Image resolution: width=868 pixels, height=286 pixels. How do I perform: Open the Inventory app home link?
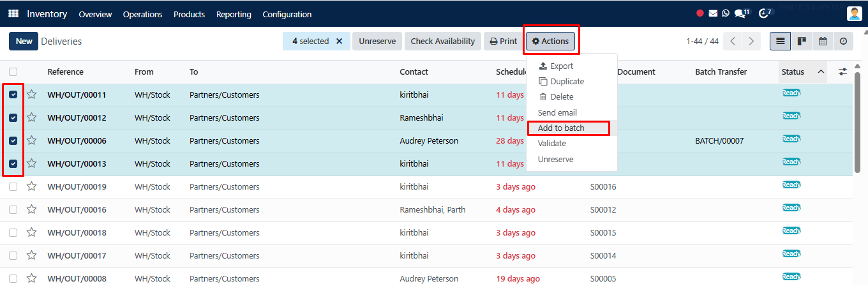[47, 13]
